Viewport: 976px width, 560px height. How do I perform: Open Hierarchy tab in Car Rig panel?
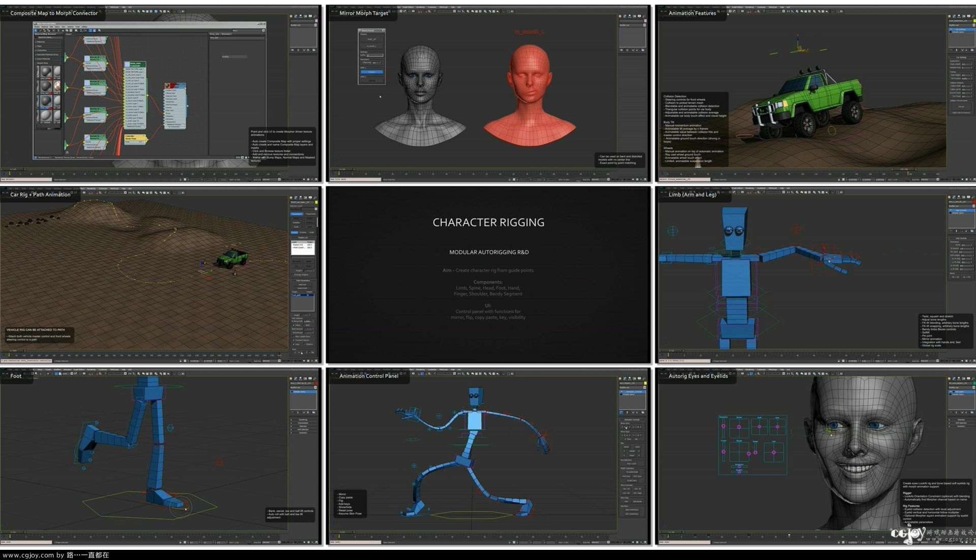pyautogui.click(x=300, y=198)
